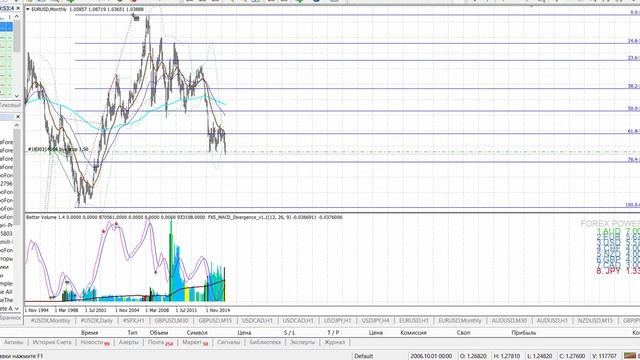Viewport: 640px width, 360px height.
Task: Click the Default profile in status bar
Action: 363,356
